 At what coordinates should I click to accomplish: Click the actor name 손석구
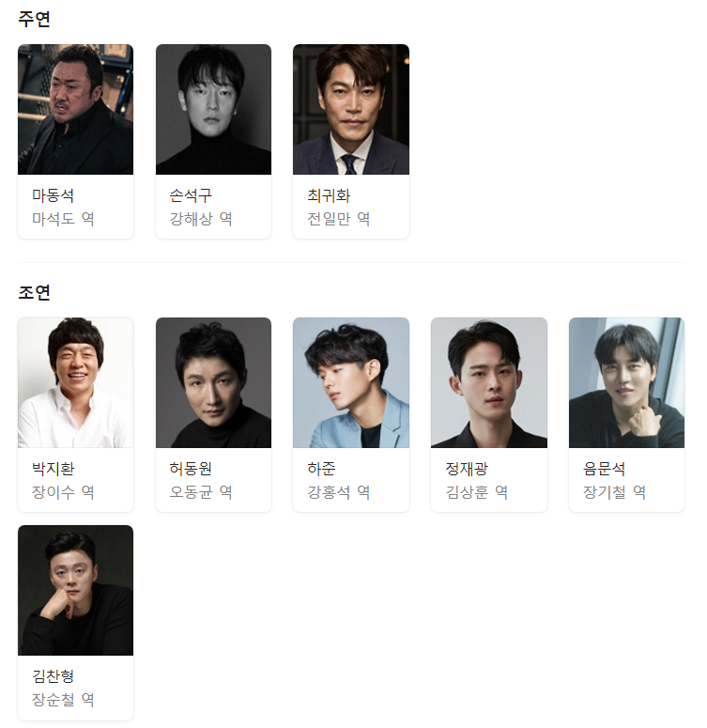[191, 195]
